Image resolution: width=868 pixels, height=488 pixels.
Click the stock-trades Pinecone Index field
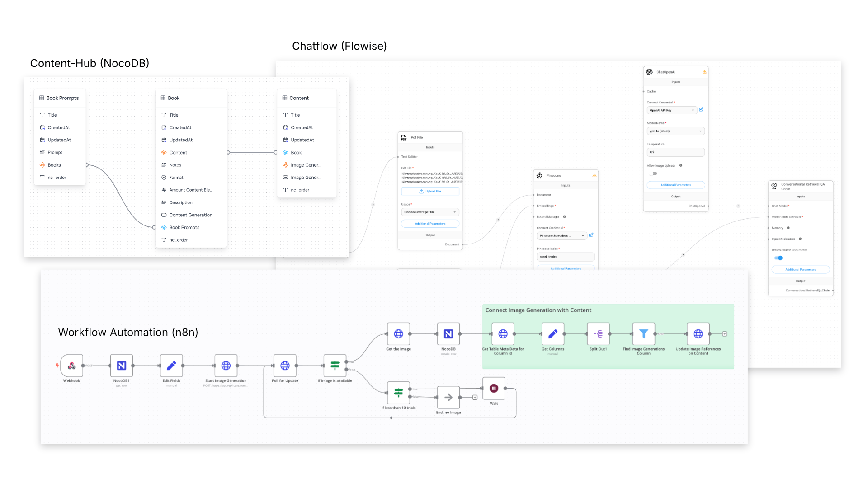(566, 257)
